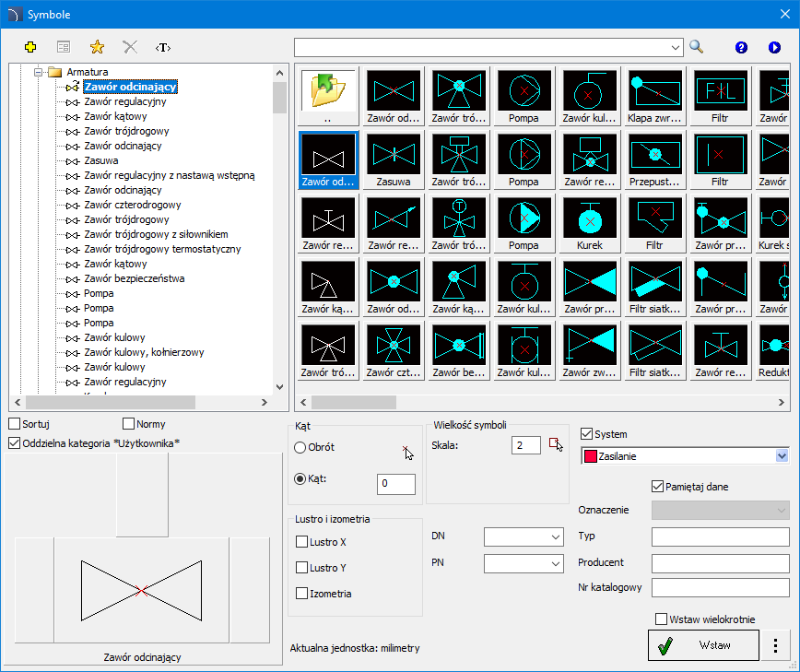Select the Obrót radio button

300,448
